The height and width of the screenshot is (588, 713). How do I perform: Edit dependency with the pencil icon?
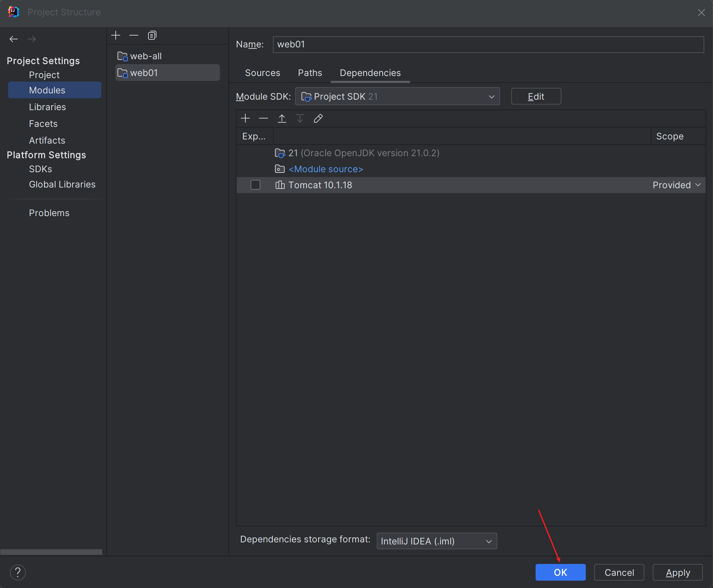318,119
